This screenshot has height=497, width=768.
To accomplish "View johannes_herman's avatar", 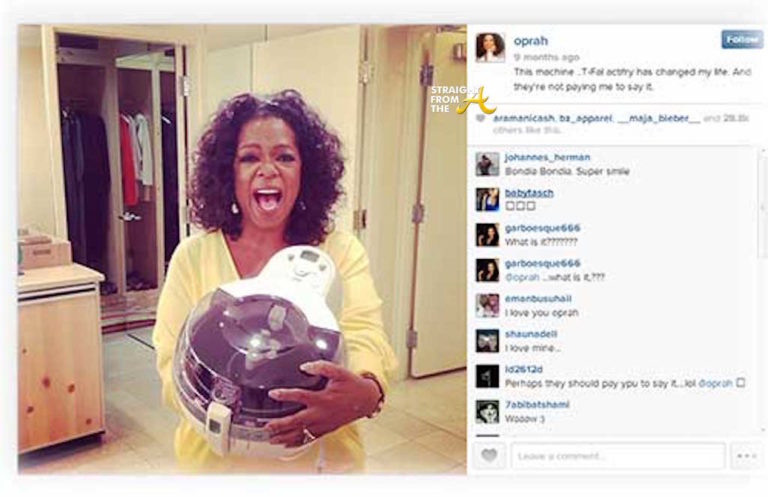I will pos(487,164).
